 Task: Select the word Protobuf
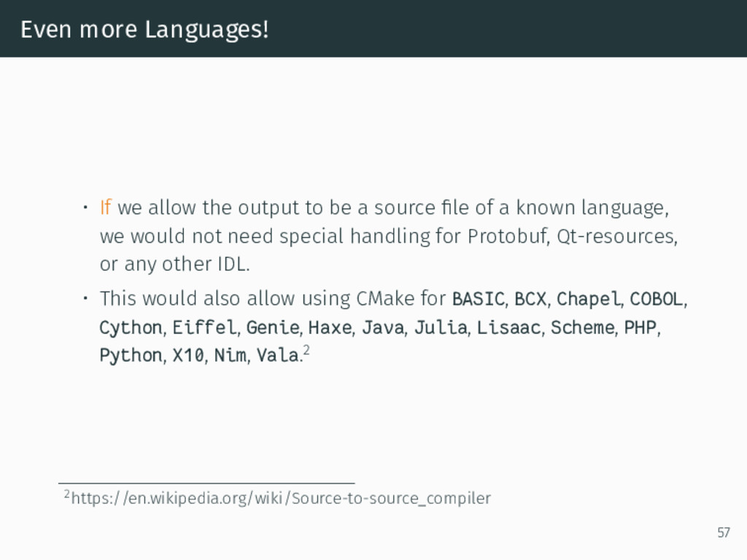507,236
